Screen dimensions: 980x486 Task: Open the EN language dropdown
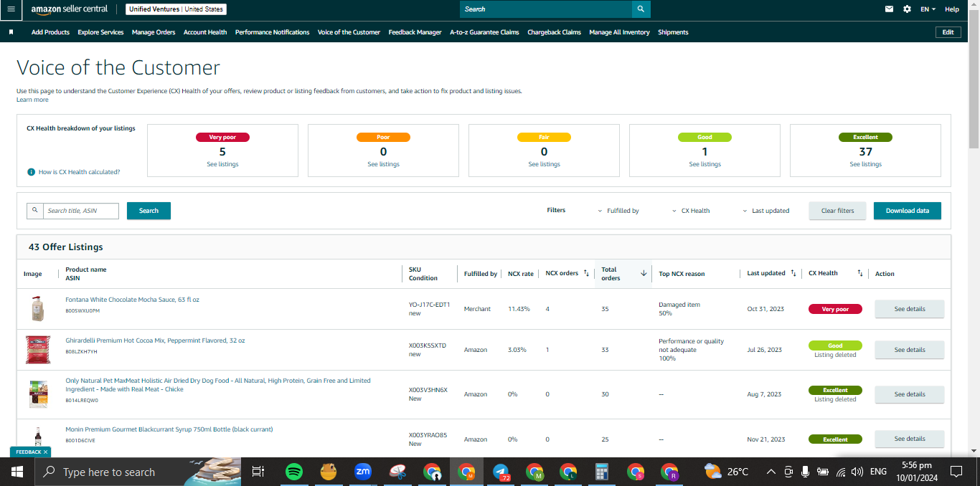(928, 9)
